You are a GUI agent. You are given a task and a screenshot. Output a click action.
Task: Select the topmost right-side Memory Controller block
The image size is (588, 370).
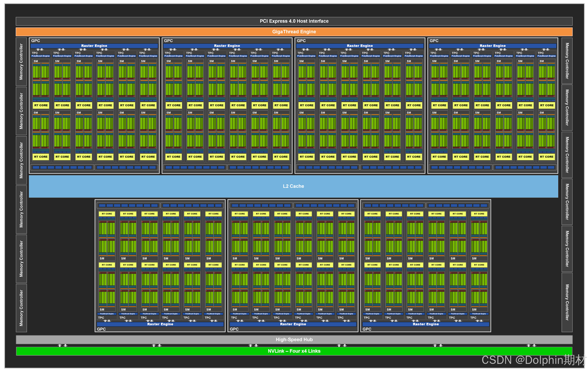[567, 61]
